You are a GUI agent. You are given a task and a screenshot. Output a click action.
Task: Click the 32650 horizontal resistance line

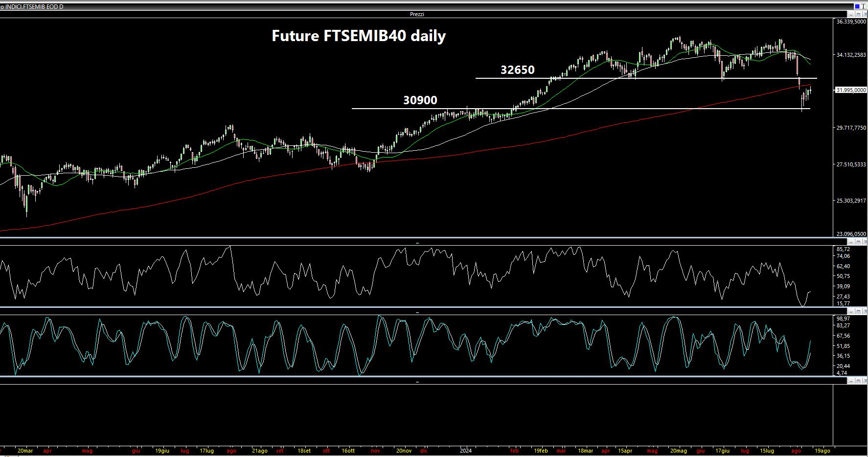[646, 78]
